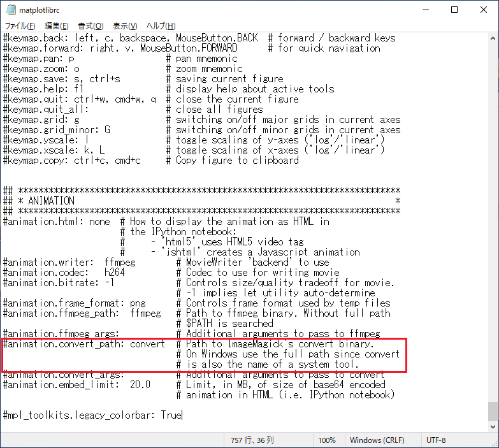Place cursor on '#keymap.xscale: k, L' line

coord(194,150)
